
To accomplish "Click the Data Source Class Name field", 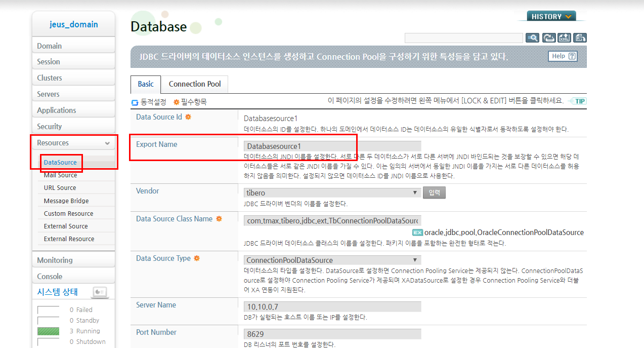I will coord(332,221).
